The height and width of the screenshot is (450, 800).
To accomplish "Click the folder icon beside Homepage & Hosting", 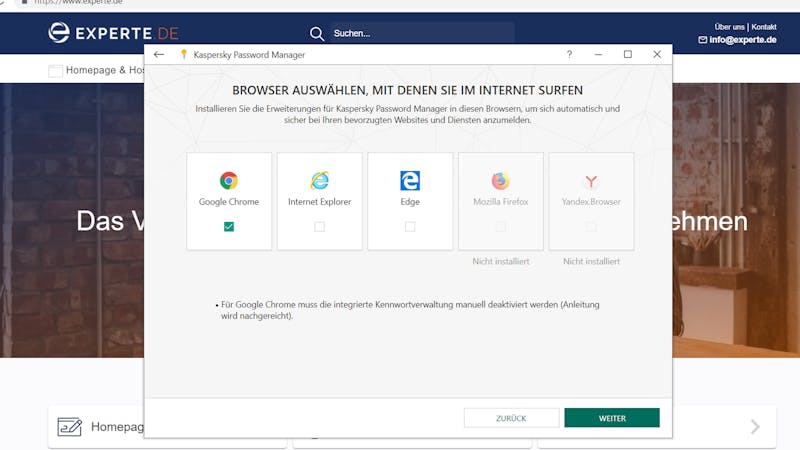I will [x=55, y=70].
